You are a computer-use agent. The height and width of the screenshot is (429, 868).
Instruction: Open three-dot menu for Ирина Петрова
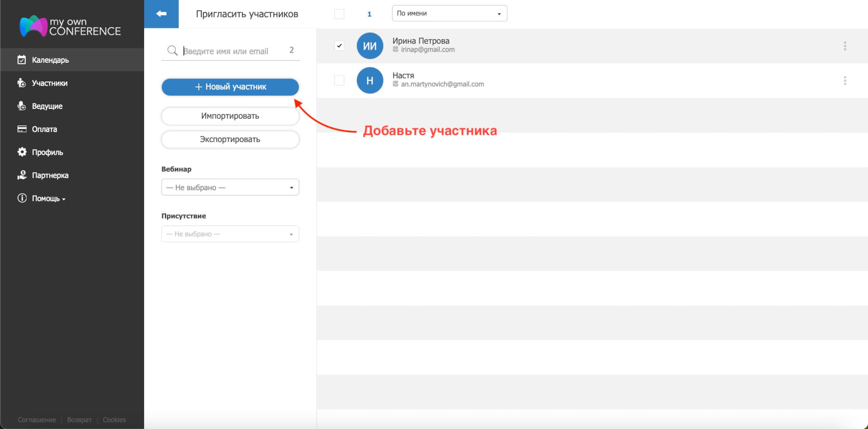[x=845, y=46]
